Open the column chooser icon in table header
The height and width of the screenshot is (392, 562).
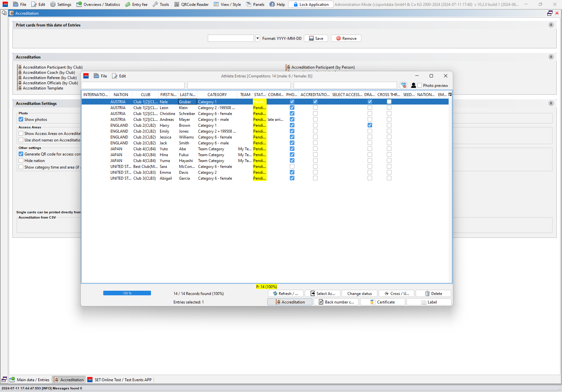450,94
